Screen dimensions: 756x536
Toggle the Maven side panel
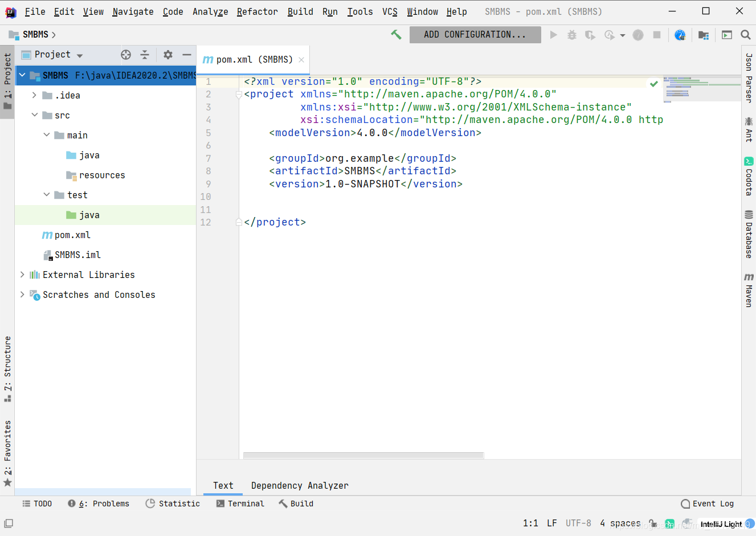coord(749,290)
